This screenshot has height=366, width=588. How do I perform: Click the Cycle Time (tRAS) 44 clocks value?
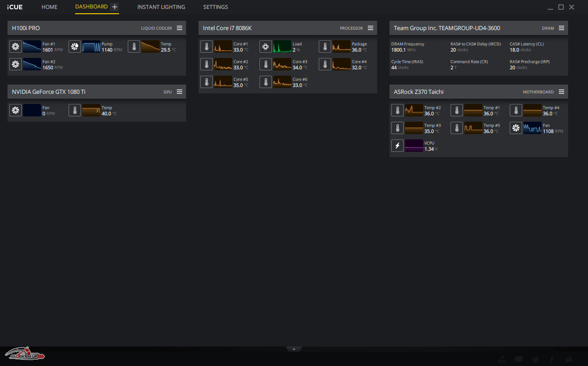(400, 68)
